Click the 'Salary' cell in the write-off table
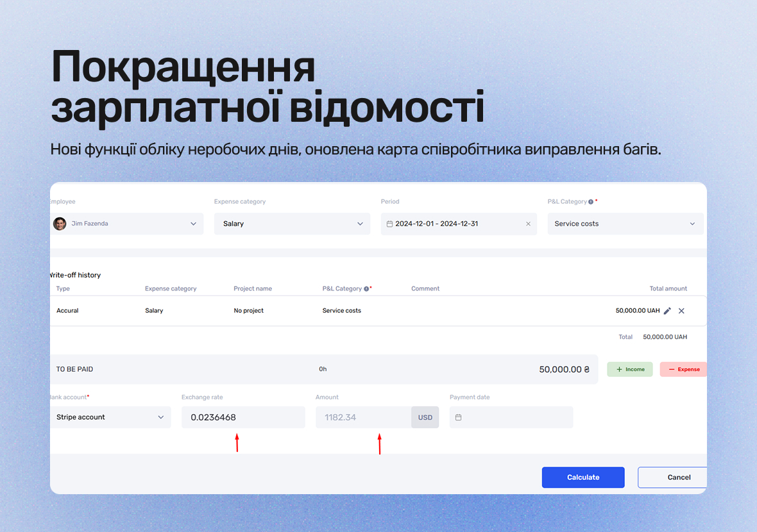757x532 pixels. (154, 311)
